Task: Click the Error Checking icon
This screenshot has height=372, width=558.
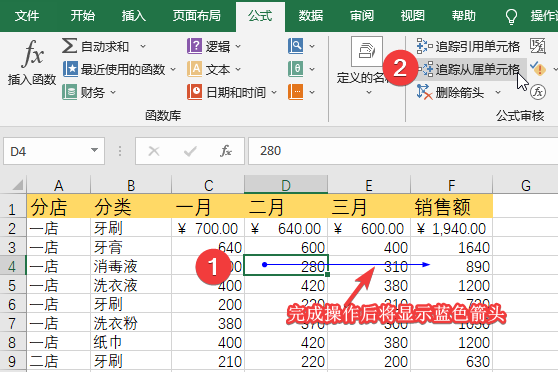Action: (538, 69)
